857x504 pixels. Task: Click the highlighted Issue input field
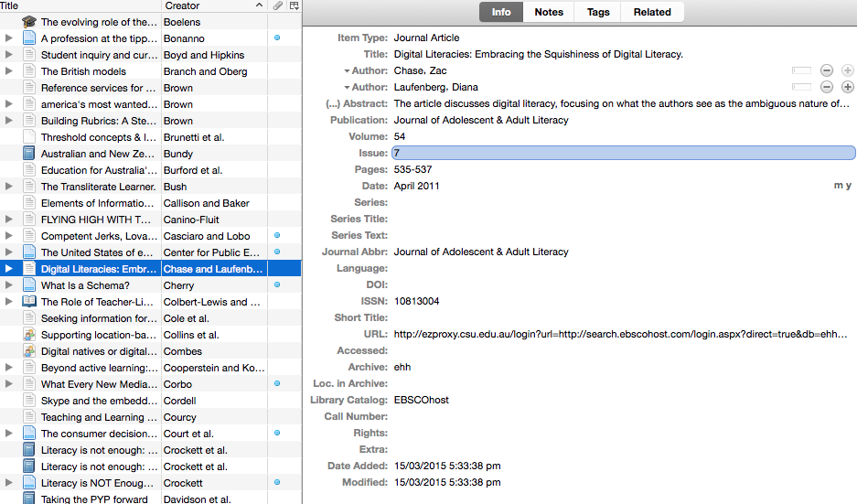click(623, 153)
